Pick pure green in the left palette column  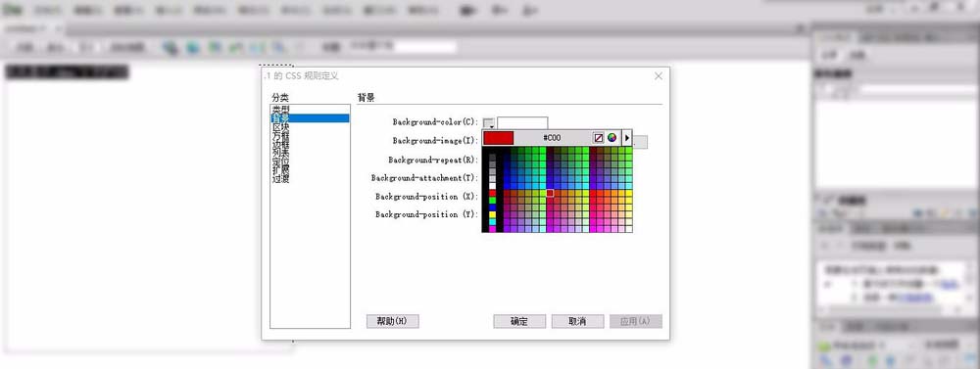(493, 201)
